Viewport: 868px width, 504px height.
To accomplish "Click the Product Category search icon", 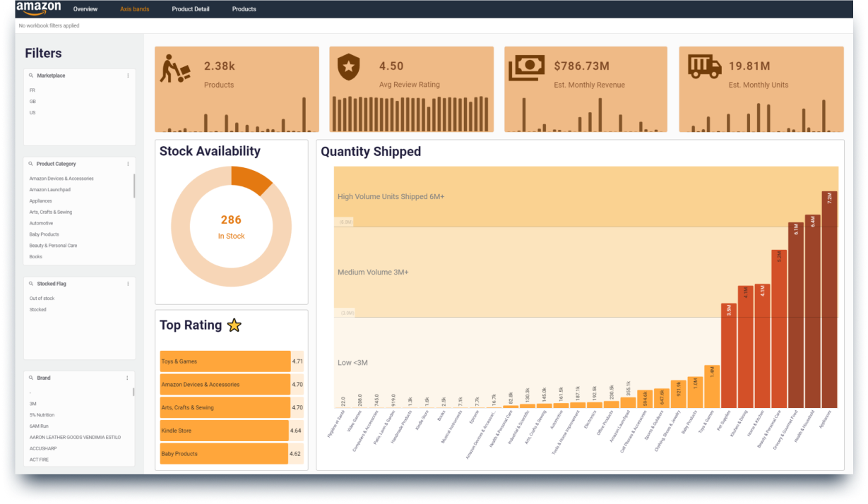I will point(31,164).
